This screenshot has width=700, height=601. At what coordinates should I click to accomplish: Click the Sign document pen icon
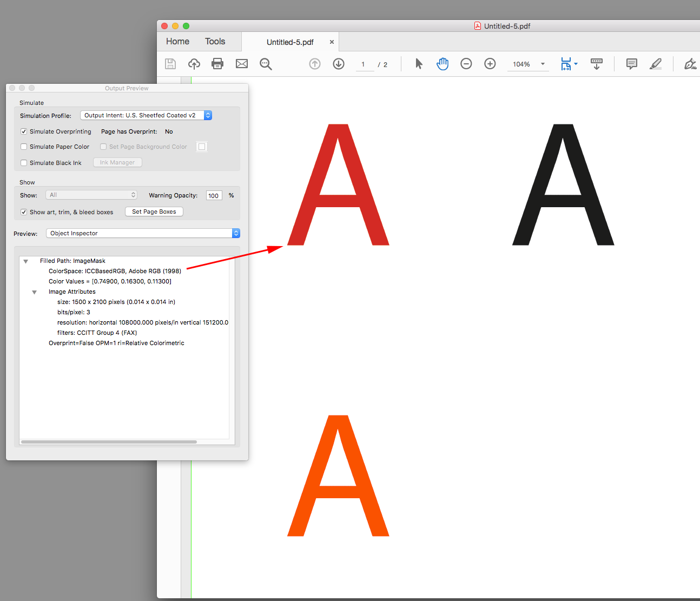click(690, 64)
